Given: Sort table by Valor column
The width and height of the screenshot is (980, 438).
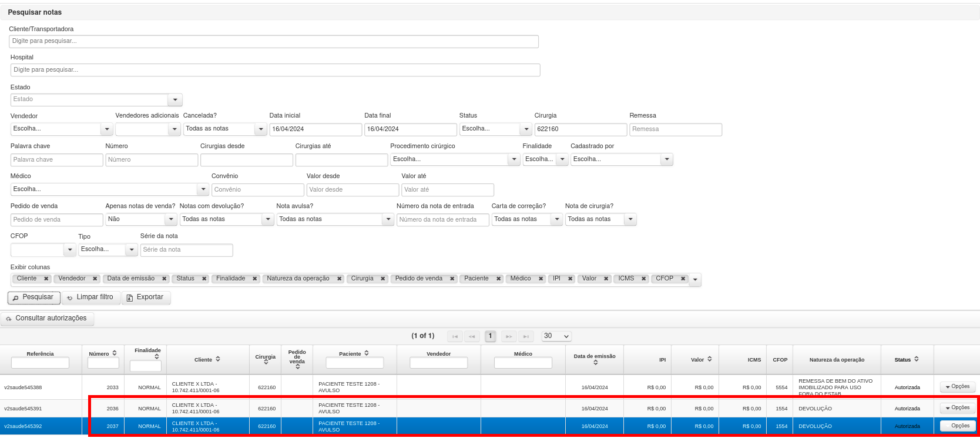Looking at the screenshot, I should (x=710, y=359).
